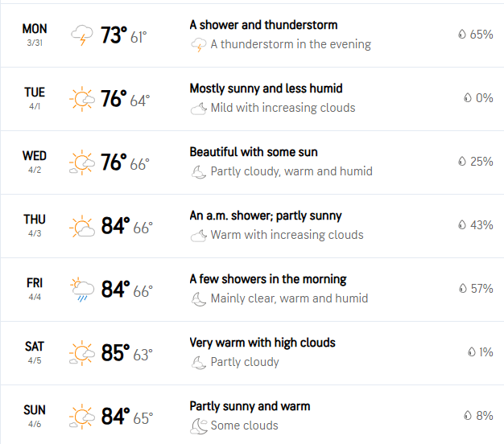Click the raindrop icon beside 65%
504x444 pixels.
point(462,35)
